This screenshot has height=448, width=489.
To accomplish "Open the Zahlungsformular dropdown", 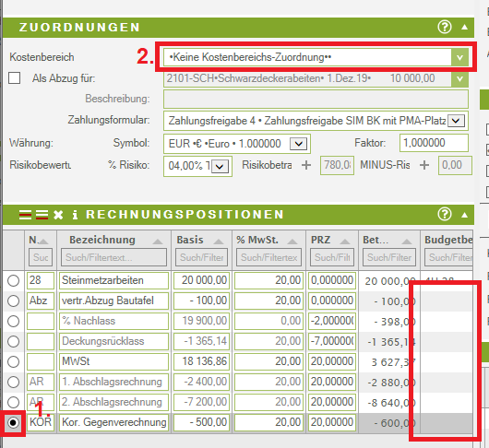I will click(x=456, y=121).
